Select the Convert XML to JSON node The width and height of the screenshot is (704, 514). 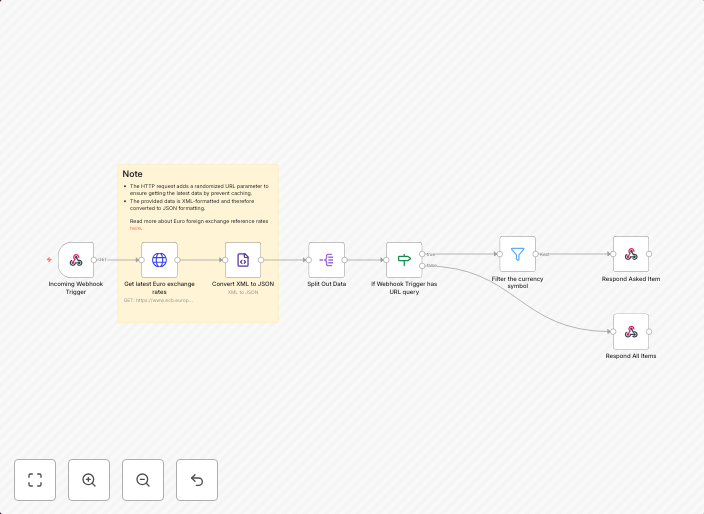point(242,260)
